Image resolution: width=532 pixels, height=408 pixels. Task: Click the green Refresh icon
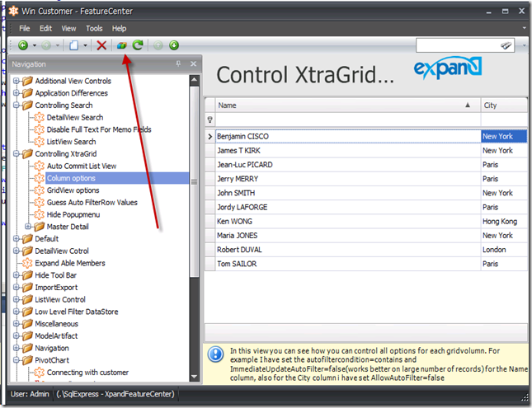138,45
